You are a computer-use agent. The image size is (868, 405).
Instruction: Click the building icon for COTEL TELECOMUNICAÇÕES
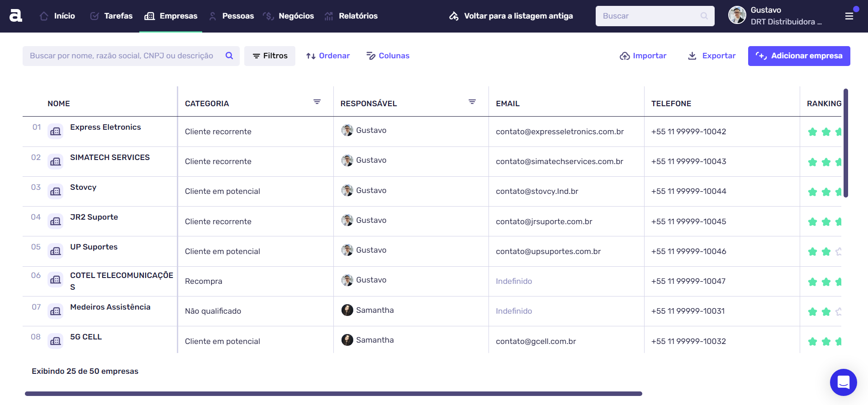click(55, 280)
